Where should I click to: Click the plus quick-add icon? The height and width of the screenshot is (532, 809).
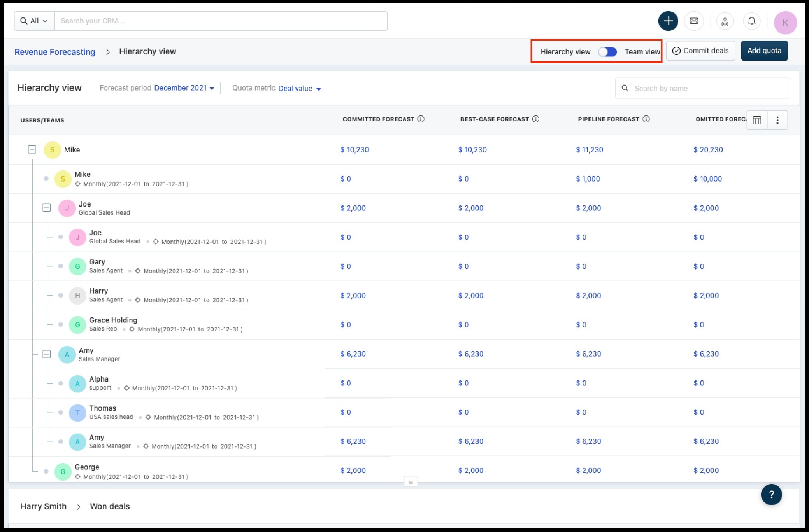point(668,21)
